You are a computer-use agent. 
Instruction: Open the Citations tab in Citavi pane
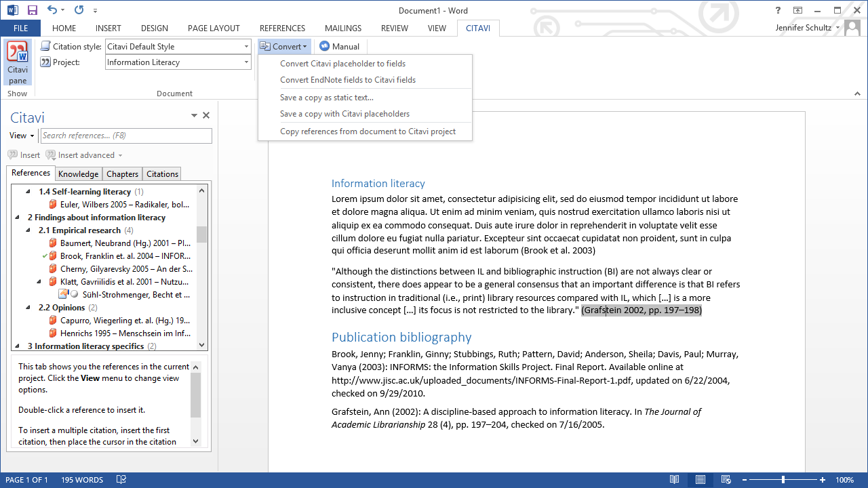[x=162, y=174]
